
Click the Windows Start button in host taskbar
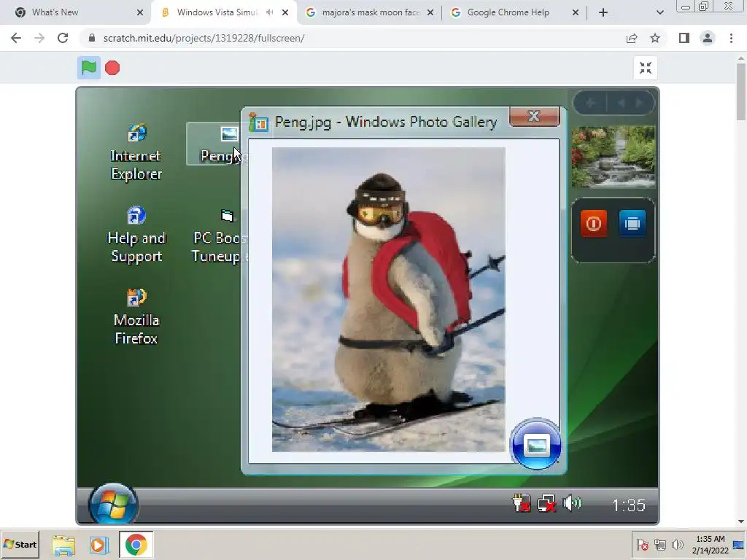20,544
